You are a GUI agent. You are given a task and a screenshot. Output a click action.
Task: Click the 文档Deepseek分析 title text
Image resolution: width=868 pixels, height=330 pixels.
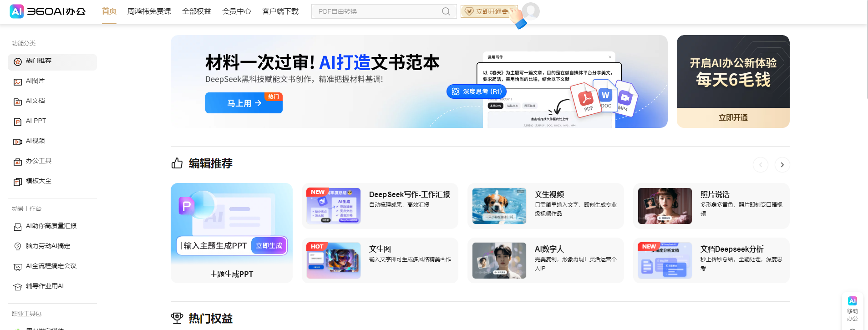tap(732, 249)
